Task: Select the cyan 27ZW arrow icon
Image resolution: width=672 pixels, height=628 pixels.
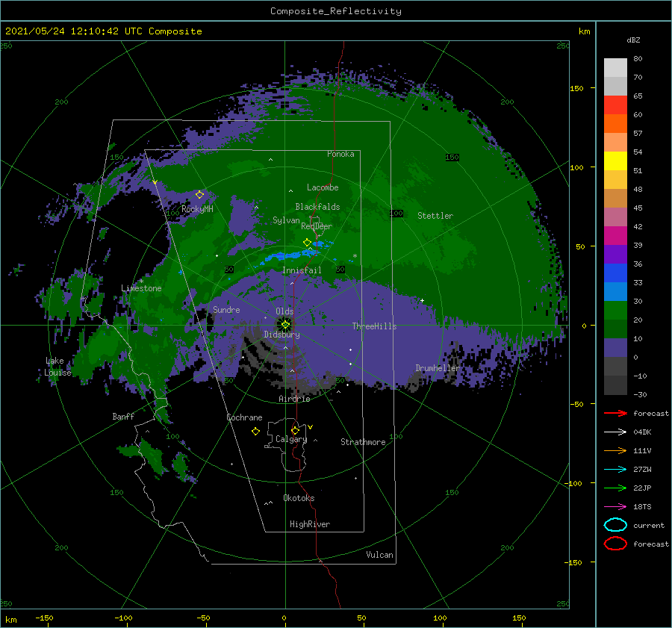Action: tap(615, 470)
